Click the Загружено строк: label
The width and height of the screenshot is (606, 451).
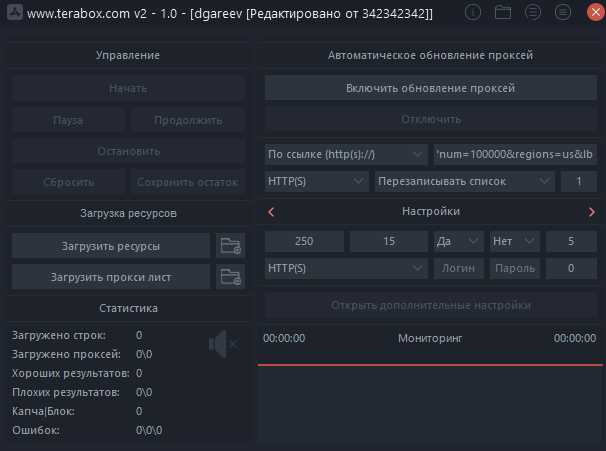(59, 335)
